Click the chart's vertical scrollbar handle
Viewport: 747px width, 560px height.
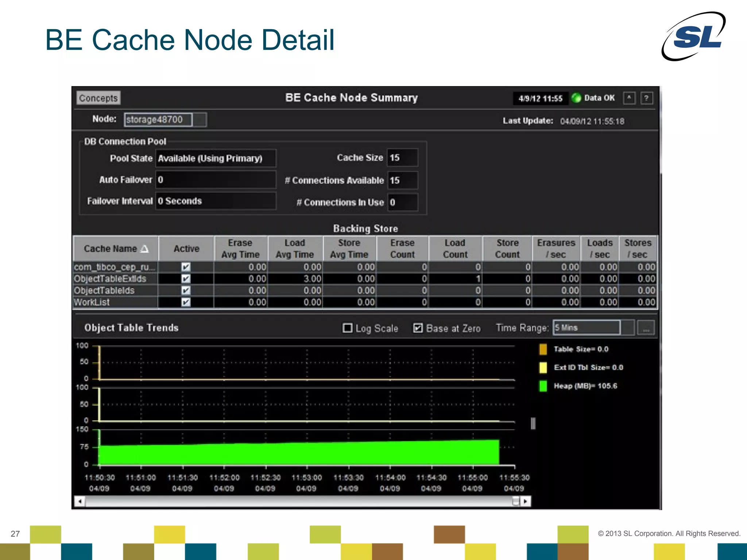point(533,423)
